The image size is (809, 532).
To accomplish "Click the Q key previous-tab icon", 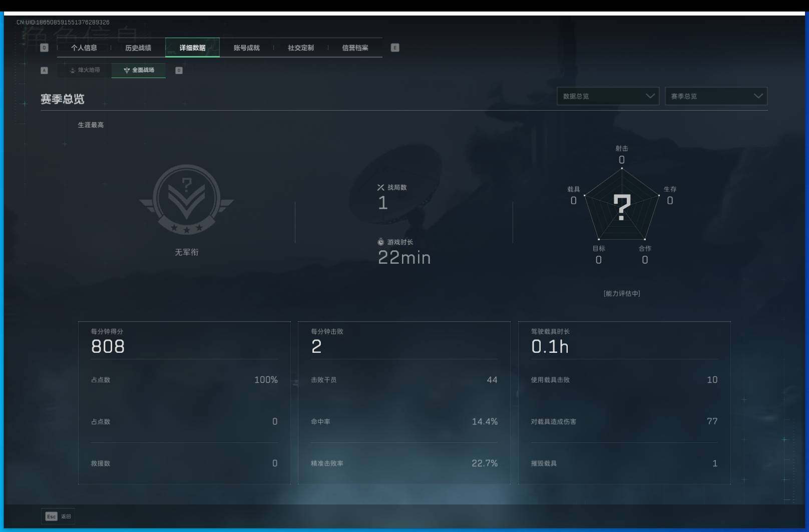I will coord(44,48).
